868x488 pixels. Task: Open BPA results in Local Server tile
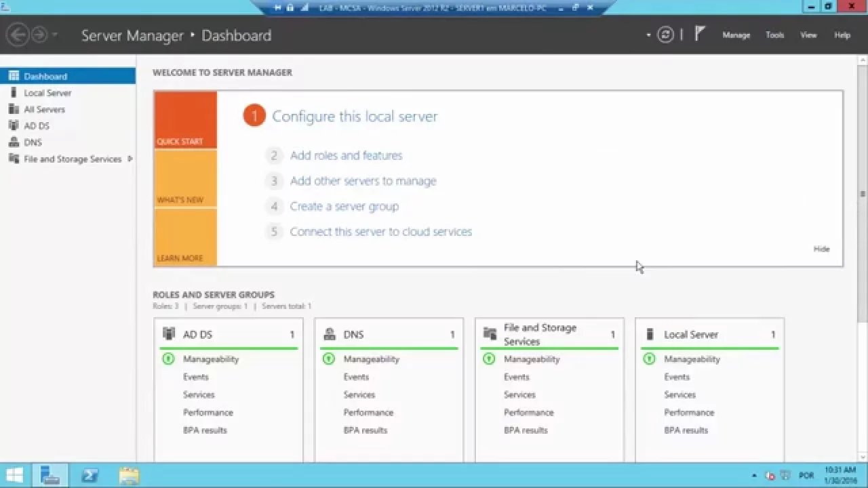point(686,430)
